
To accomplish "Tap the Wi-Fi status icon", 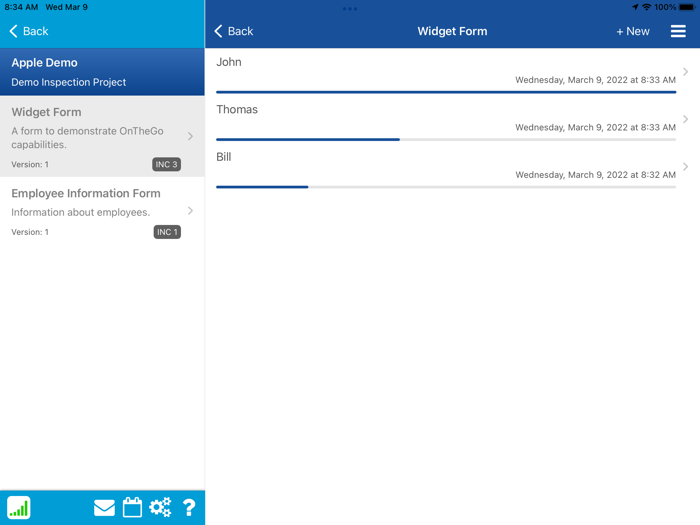I will point(646,7).
